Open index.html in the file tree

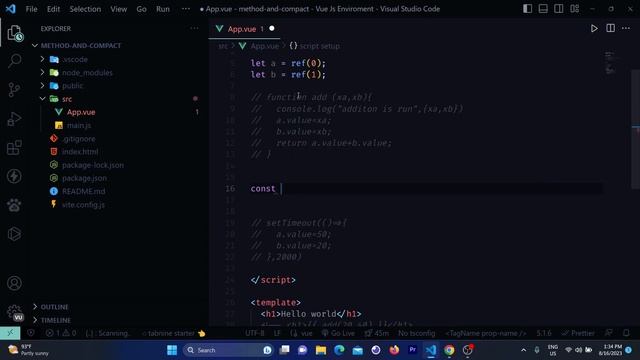(x=80, y=152)
